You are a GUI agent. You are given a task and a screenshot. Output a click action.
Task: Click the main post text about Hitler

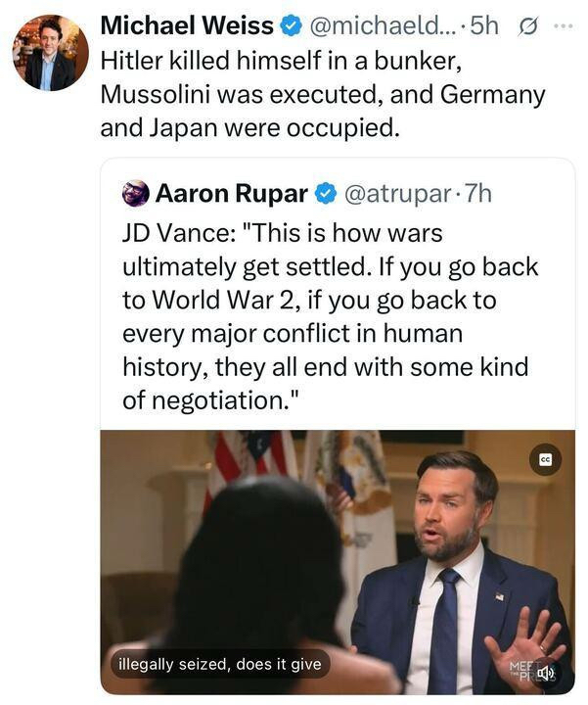coord(323,93)
